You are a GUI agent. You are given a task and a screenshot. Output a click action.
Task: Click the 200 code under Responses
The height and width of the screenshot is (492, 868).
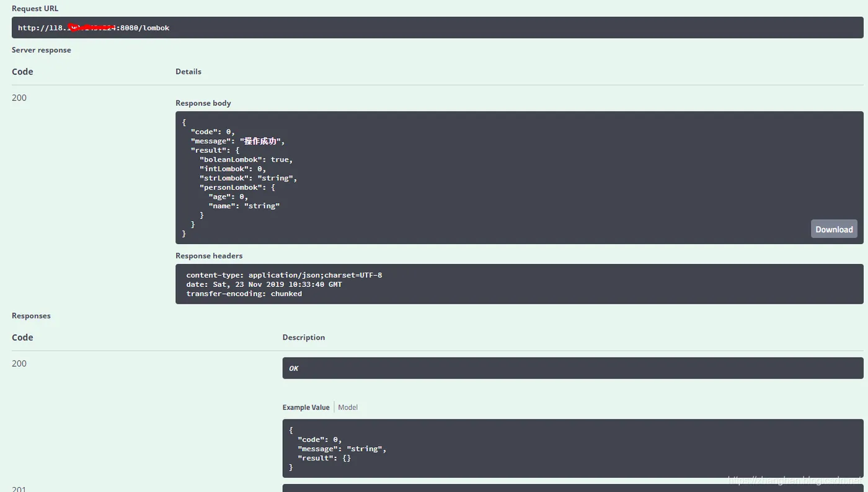pos(19,364)
